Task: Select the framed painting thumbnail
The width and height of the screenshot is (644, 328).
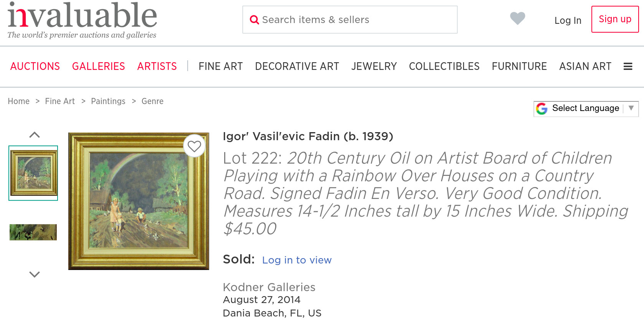Action: (x=33, y=173)
